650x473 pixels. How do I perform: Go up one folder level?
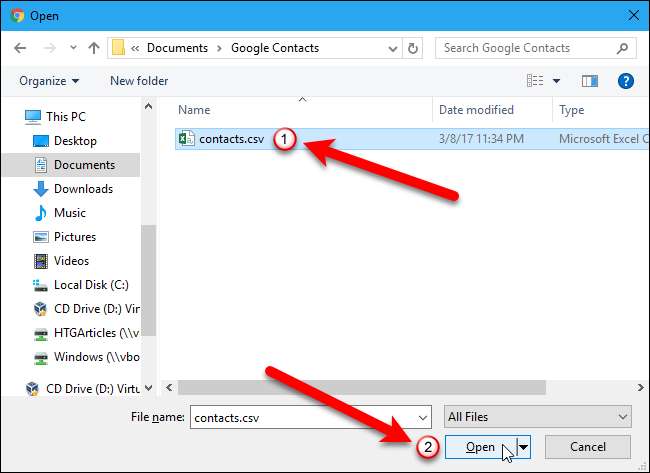click(x=94, y=48)
